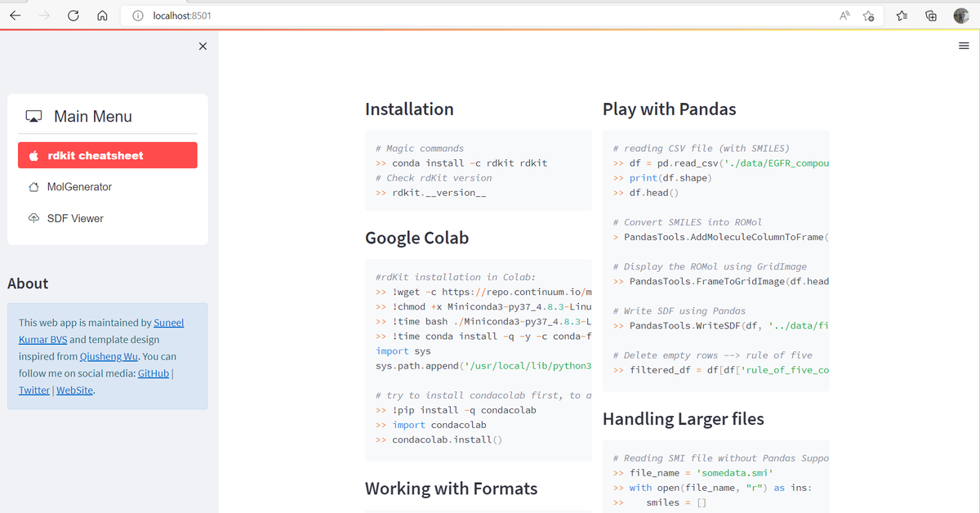Click the '# Convert SMILES into ROMol' comment
This screenshot has width=980, height=513.
pos(688,222)
